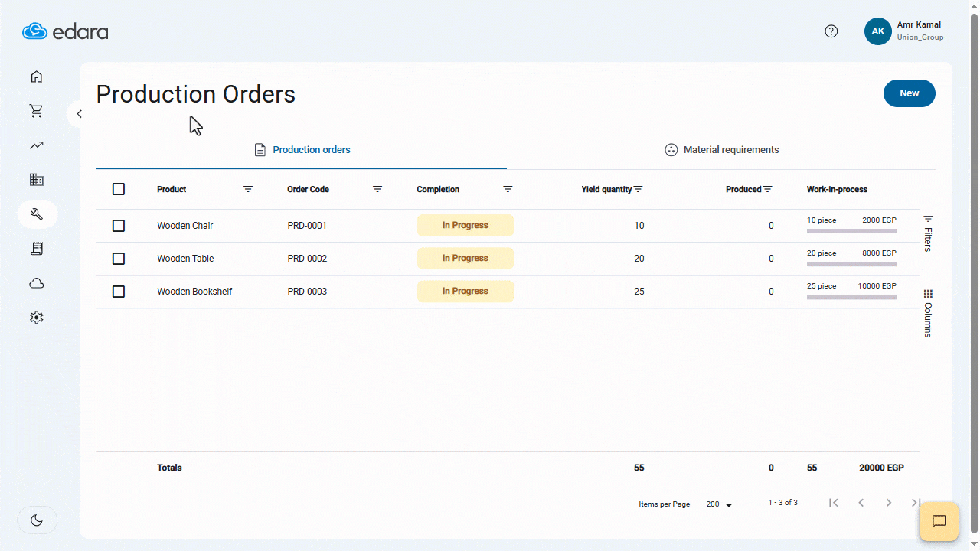
Task: Open the Items per Page dropdown
Action: click(719, 504)
